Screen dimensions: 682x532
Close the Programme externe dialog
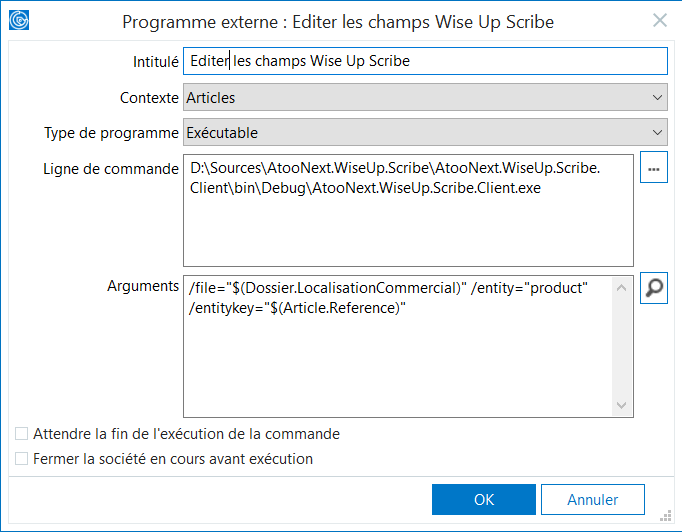coord(660,20)
